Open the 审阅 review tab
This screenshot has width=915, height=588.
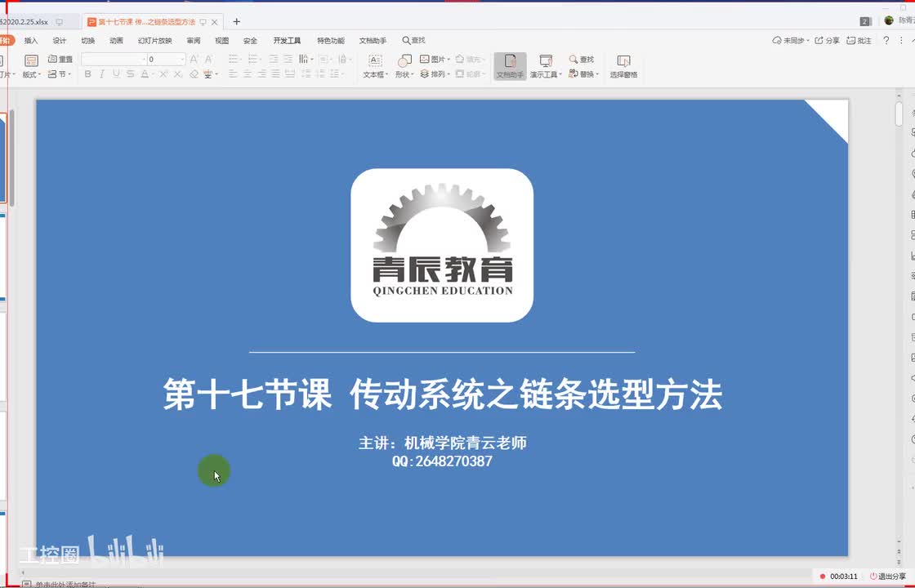193,40
